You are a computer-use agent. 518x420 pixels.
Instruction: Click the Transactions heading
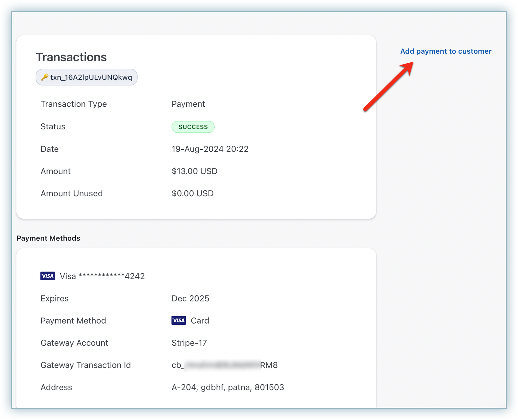coord(71,57)
